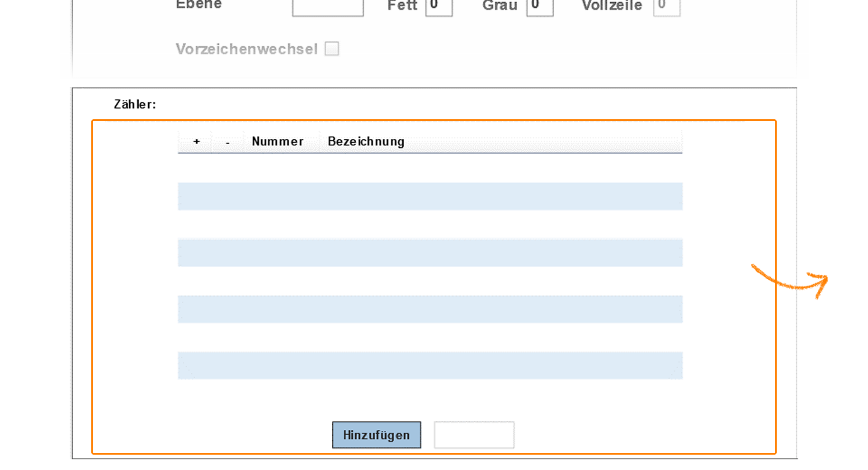
Task: Click the minus column header
Action: coord(227,142)
